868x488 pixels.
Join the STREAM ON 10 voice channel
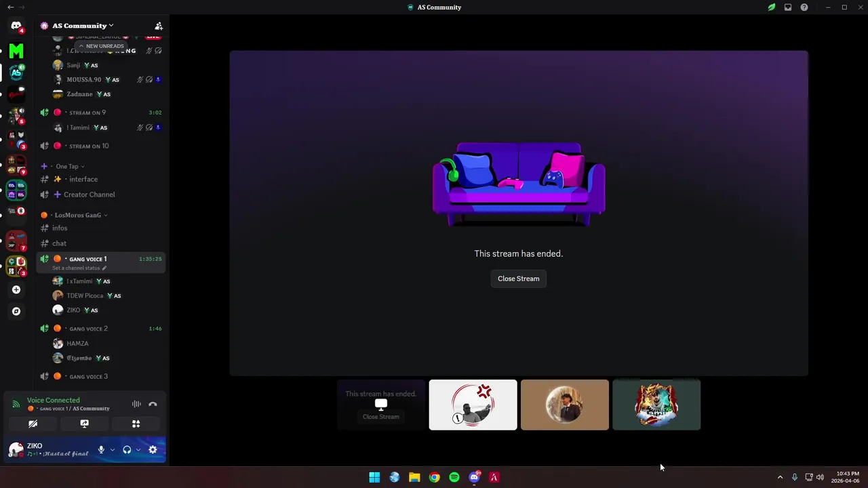pyautogui.click(x=102, y=146)
